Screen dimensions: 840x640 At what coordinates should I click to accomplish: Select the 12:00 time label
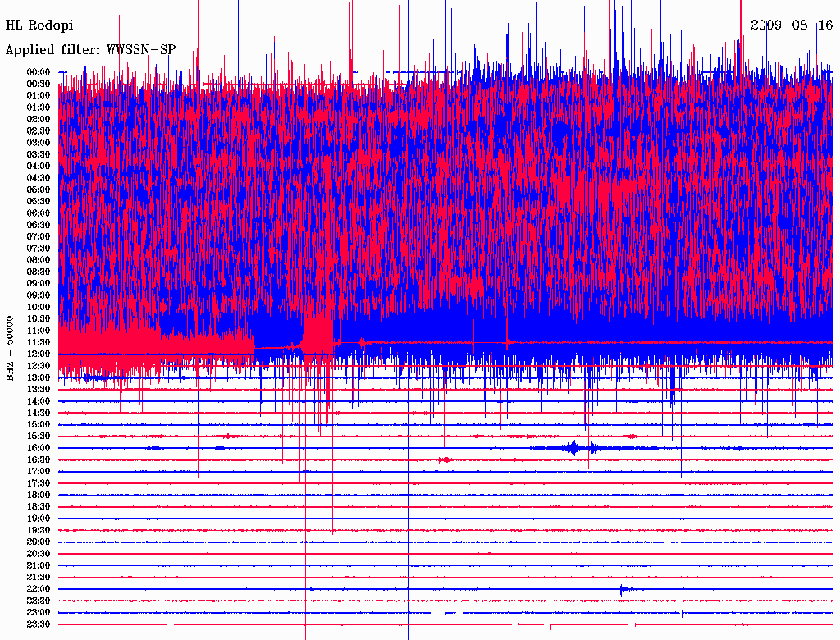pos(39,354)
